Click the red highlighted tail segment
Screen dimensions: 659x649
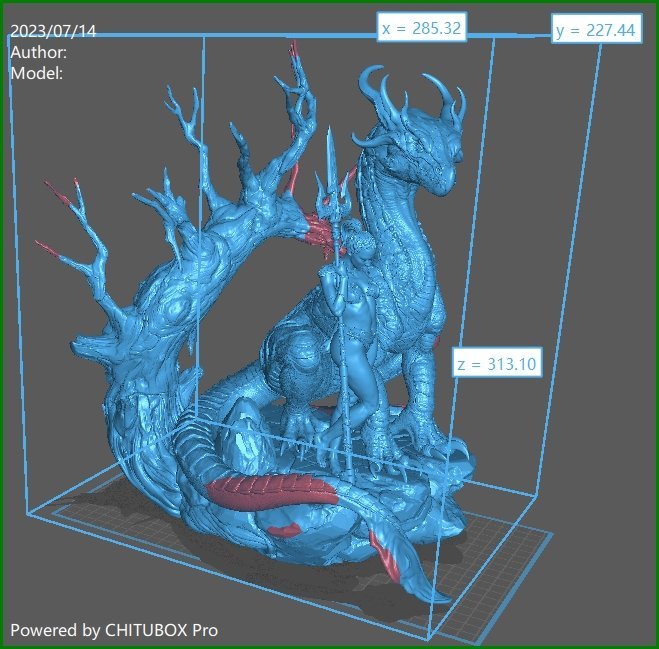click(x=270, y=490)
